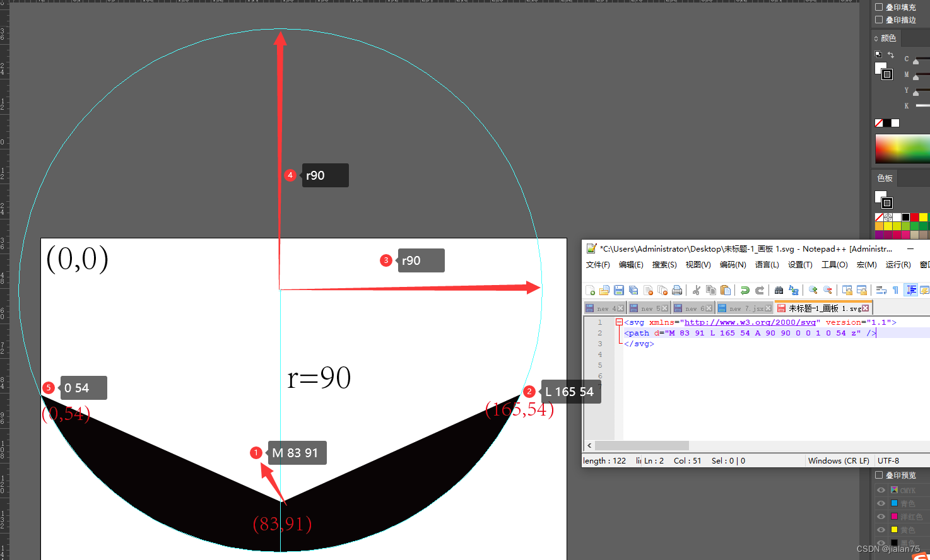930x560 pixels.
Task: Open 搜索(S) menu in Notepad++
Action: [664, 265]
